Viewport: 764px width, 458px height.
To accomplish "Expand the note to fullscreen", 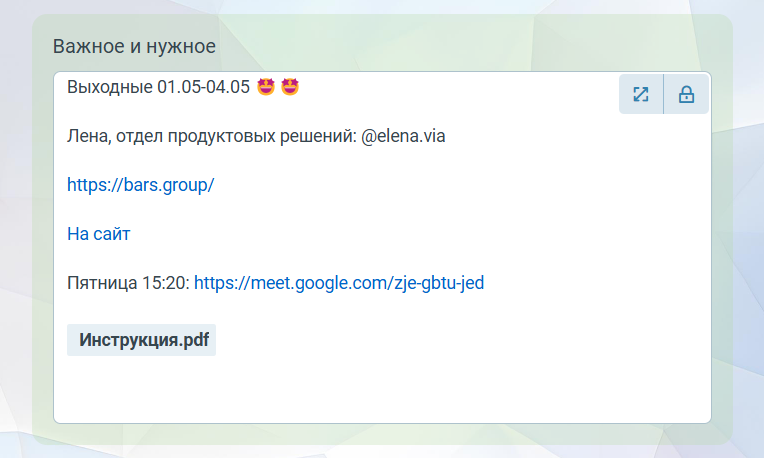I will 641,95.
